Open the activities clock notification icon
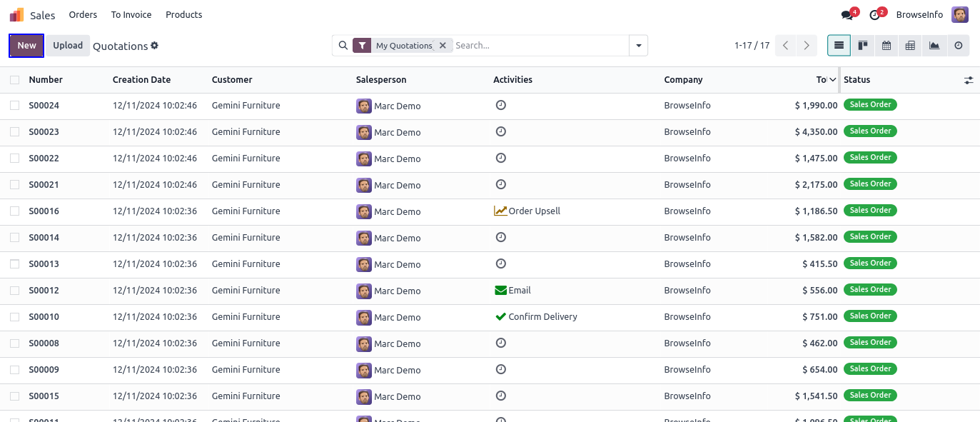Viewport: 980px width, 422px height. 874,15
